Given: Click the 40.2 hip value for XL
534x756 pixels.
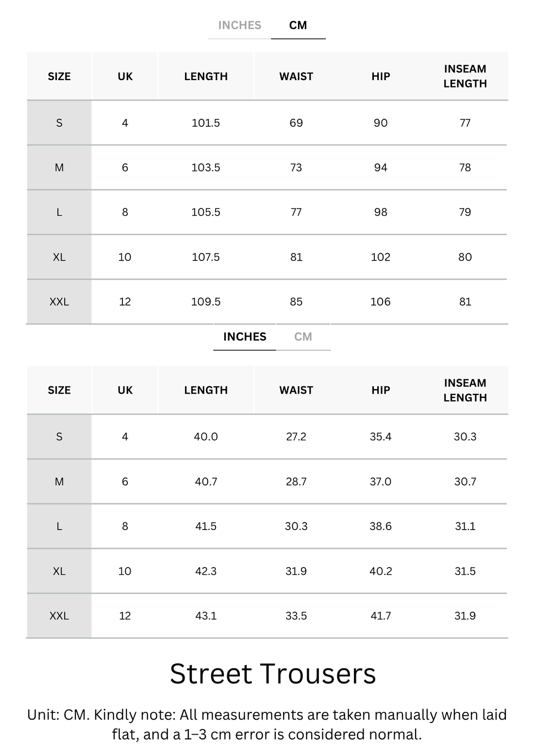Looking at the screenshot, I should [381, 571].
